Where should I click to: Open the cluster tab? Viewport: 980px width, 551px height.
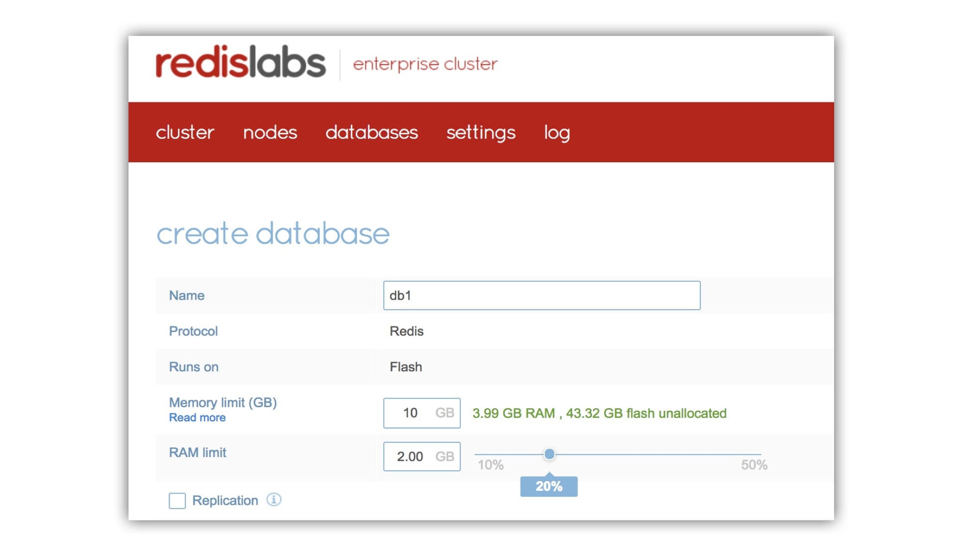tap(185, 133)
